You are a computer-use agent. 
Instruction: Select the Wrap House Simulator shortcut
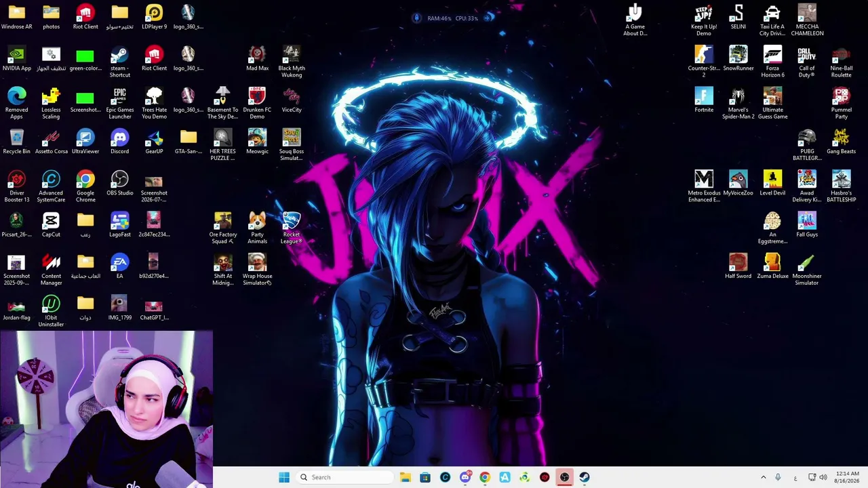tap(257, 270)
